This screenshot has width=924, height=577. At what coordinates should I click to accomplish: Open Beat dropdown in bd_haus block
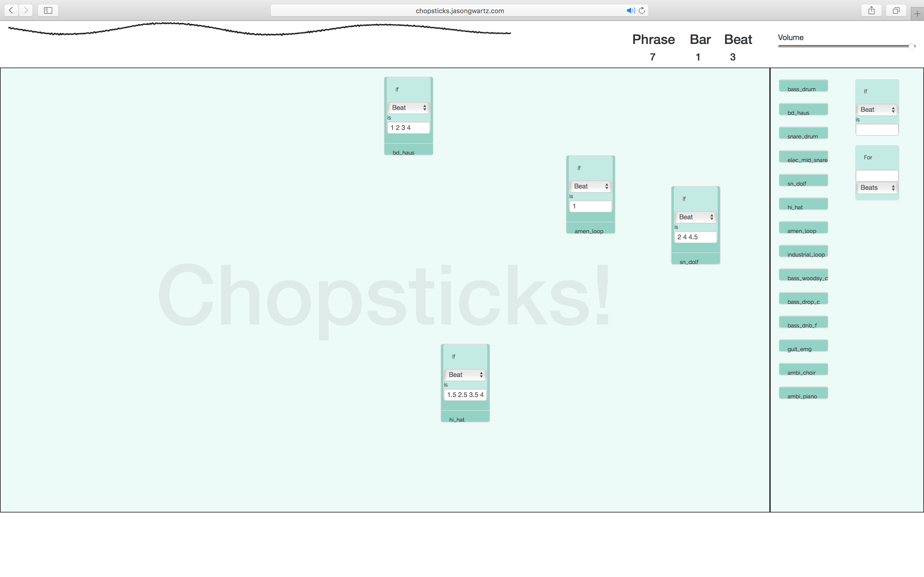point(408,108)
